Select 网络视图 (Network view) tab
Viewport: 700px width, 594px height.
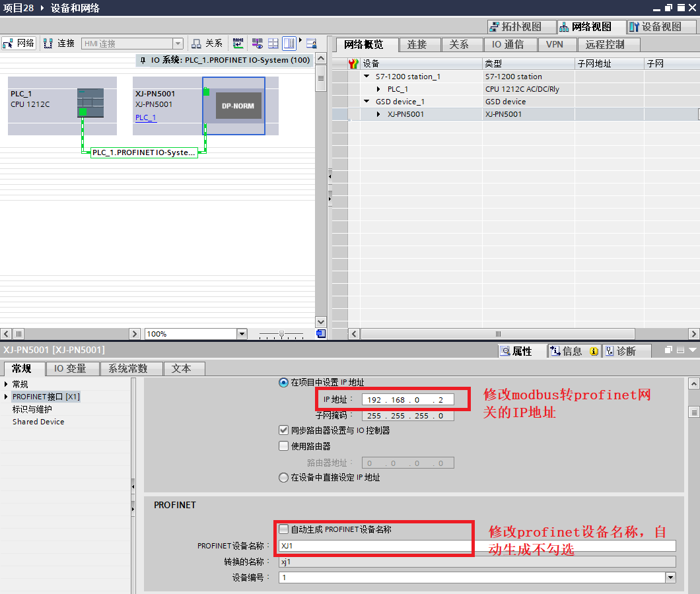[x=591, y=27]
